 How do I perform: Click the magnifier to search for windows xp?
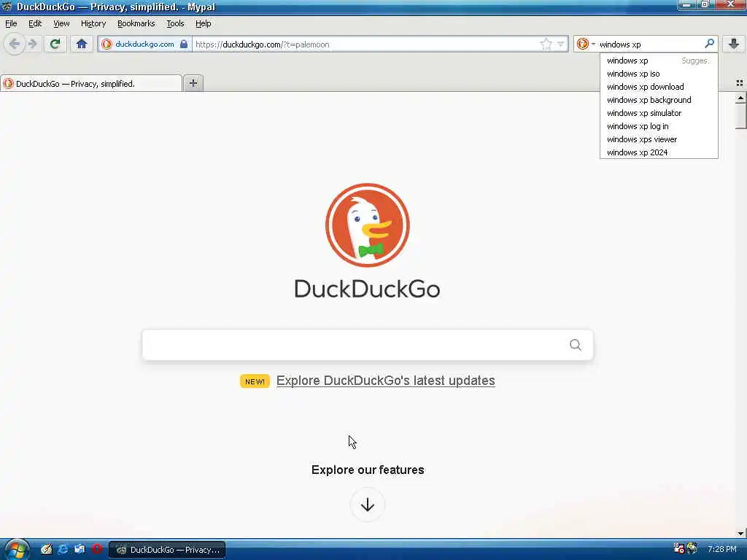point(709,44)
